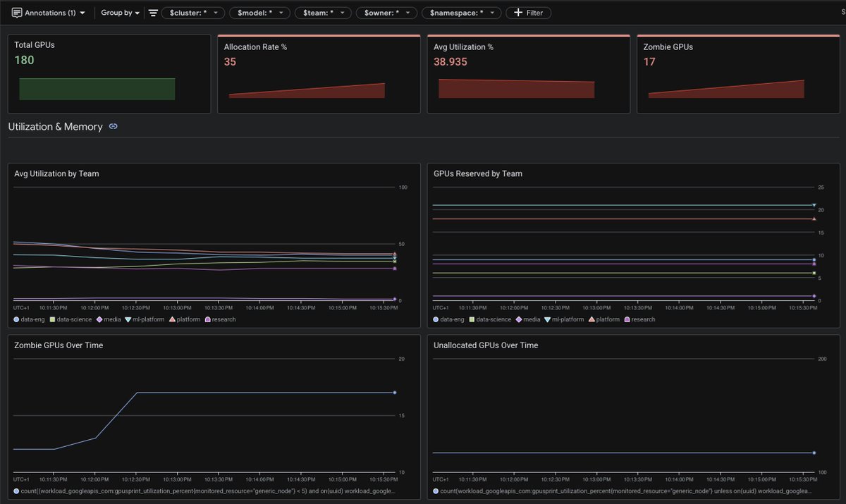
Task: Toggle ml-platform in GPUs Reserved by Team legend
Action: pyautogui.click(x=565, y=319)
